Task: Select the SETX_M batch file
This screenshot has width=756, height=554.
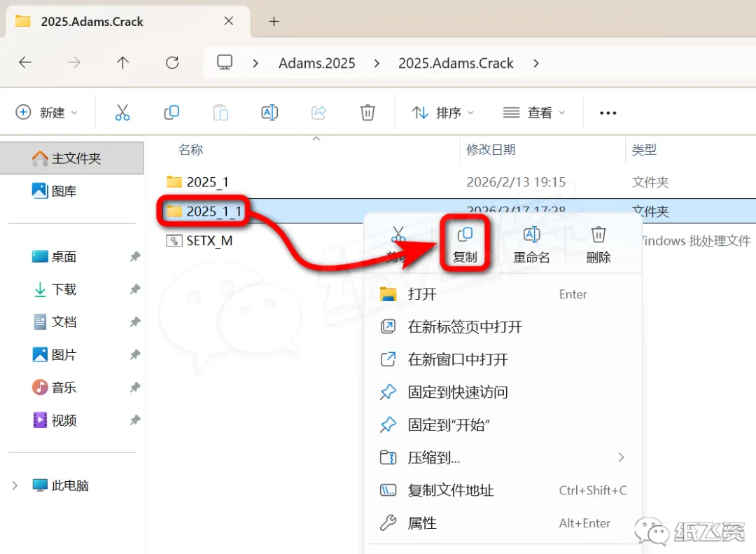Action: [x=199, y=240]
